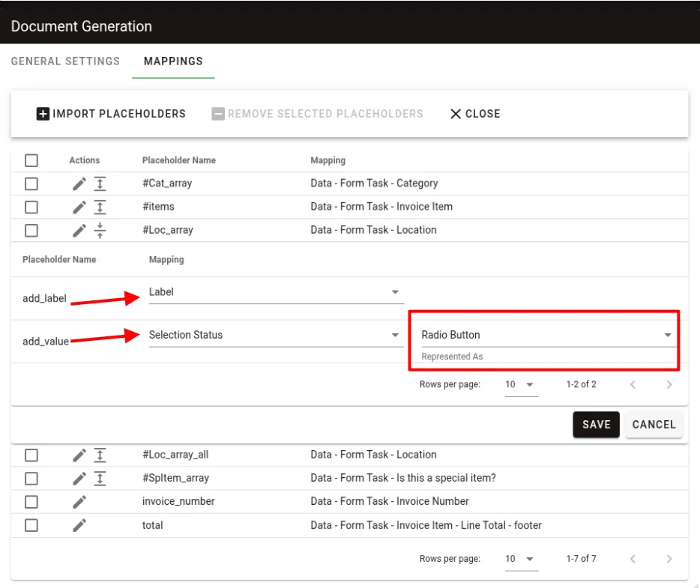Edit the #Cat_array placeholder mapping

coord(79,184)
